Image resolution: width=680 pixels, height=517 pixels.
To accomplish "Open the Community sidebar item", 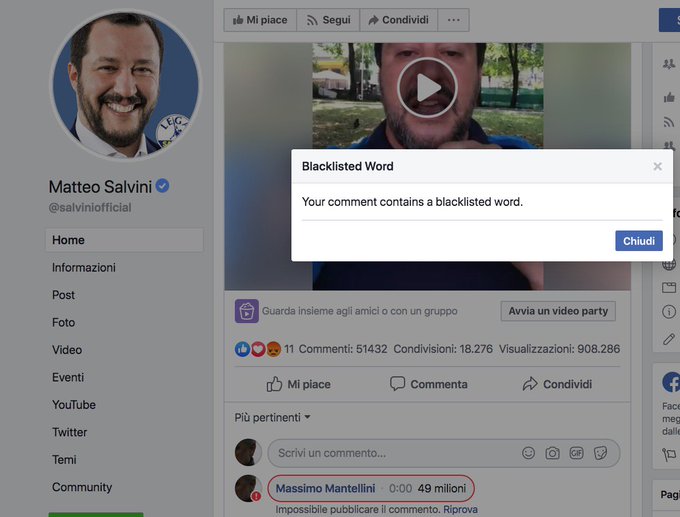I will 82,487.
